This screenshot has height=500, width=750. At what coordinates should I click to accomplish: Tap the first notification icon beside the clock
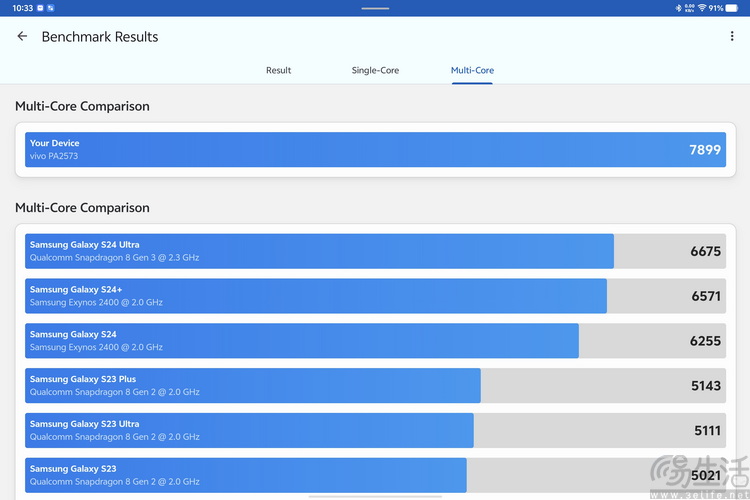40,8
